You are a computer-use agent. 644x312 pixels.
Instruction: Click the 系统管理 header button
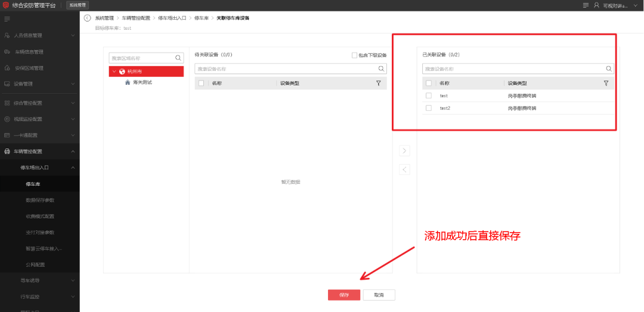(x=77, y=5)
